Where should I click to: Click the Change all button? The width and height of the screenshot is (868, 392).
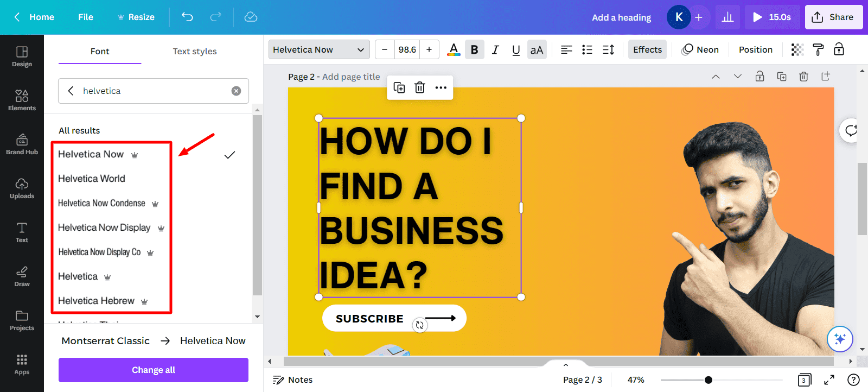(x=153, y=370)
